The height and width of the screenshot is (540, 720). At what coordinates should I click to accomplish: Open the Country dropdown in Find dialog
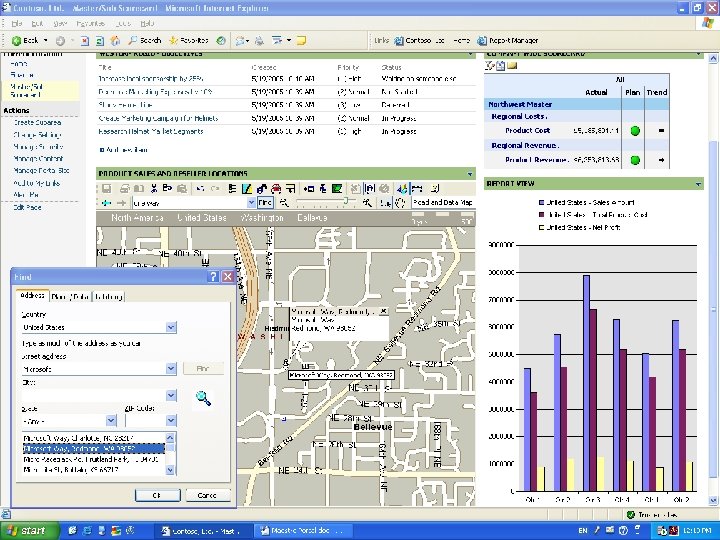pos(171,327)
